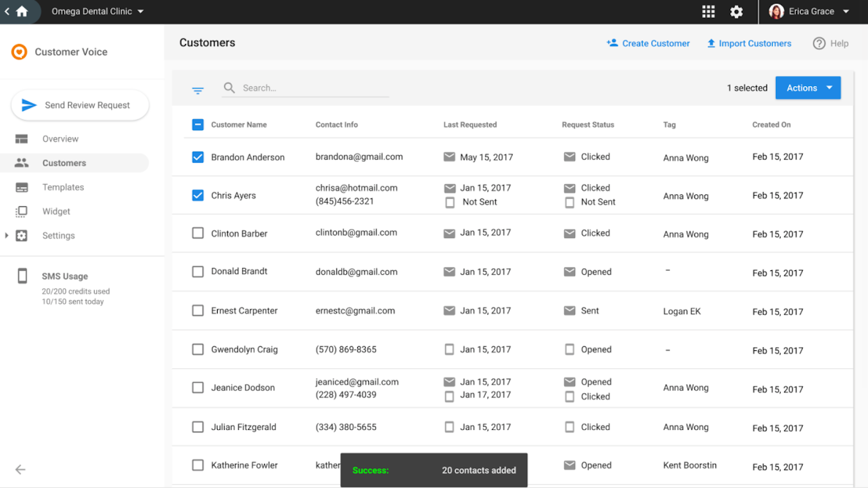Expand the Settings sidebar submenu arrow
Image resolution: width=868 pixels, height=488 pixels.
click(x=6, y=236)
